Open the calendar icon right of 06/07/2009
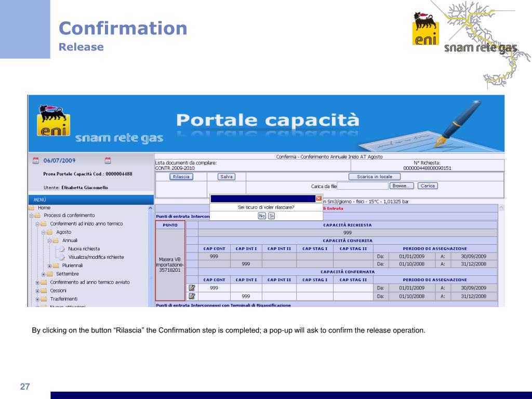The image size is (532, 399). [108, 161]
